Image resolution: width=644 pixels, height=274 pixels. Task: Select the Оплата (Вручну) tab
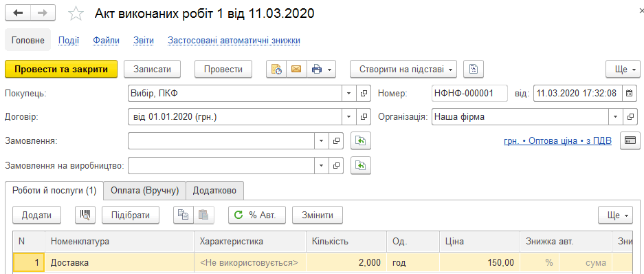click(x=144, y=191)
